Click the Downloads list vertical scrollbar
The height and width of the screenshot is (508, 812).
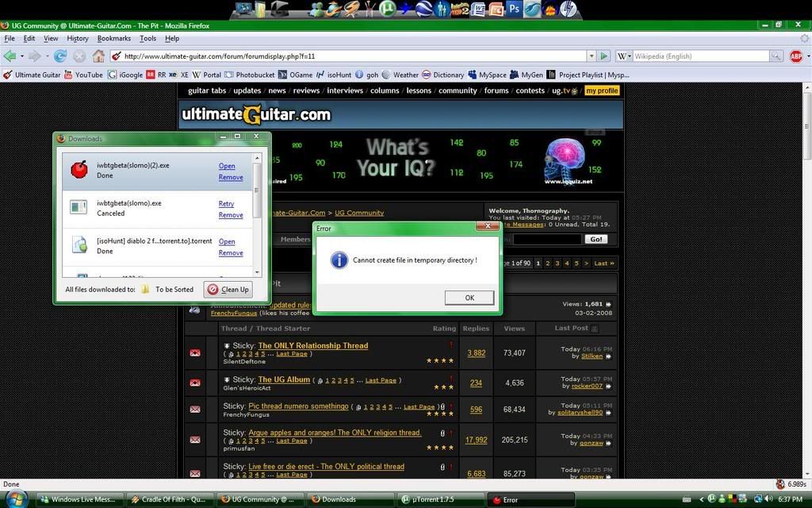[x=257, y=190]
